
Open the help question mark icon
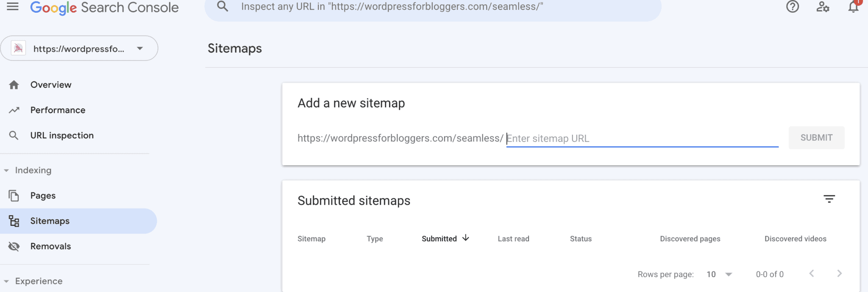(x=792, y=7)
